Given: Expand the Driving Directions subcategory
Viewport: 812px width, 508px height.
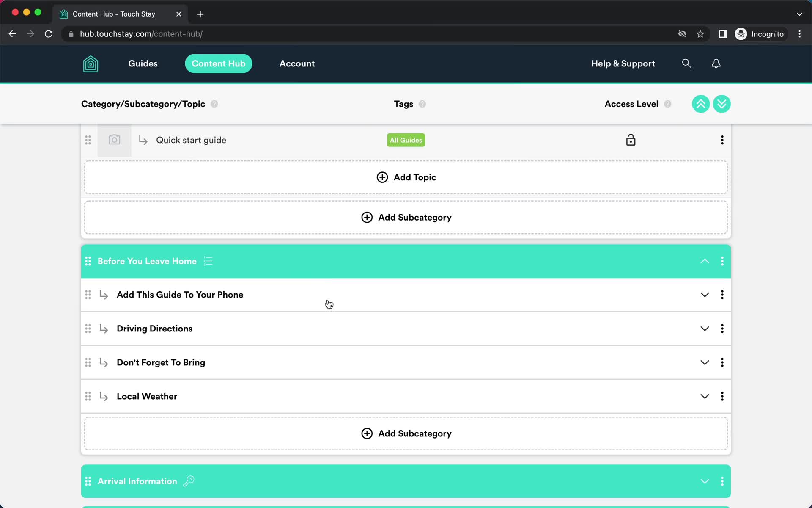Looking at the screenshot, I should coord(705,329).
